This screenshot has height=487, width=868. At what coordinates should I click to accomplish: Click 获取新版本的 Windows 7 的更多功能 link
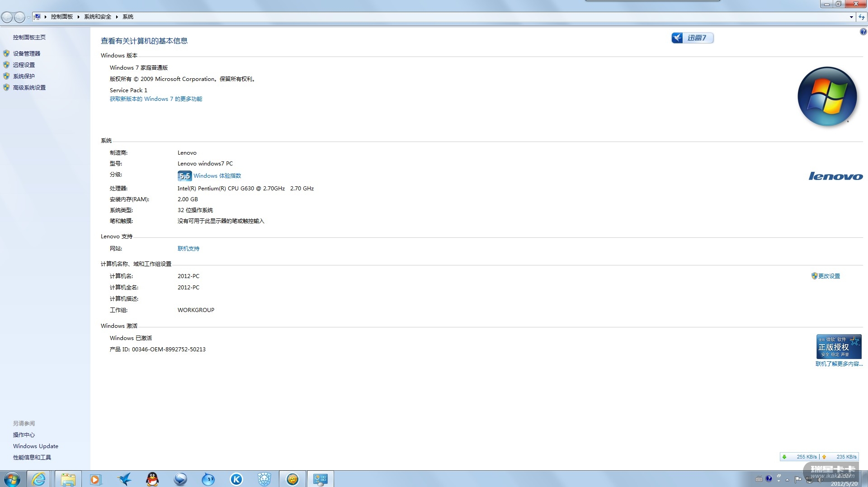click(x=156, y=99)
